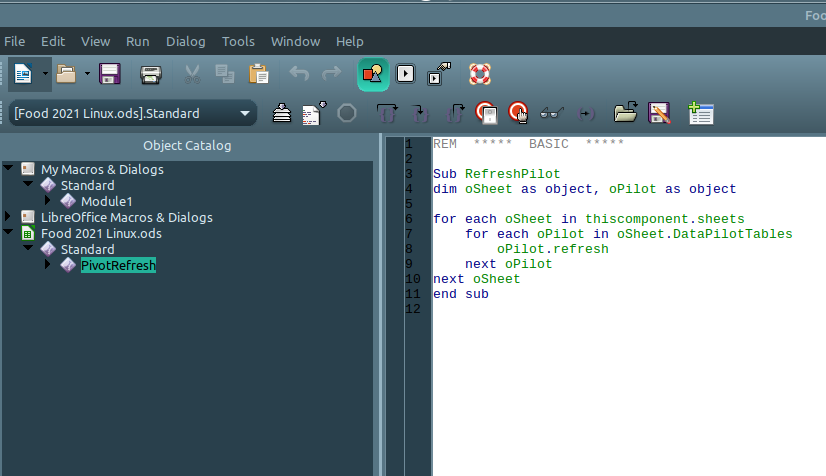Enable Watch using the glasses icon
826x476 pixels.
pyautogui.click(x=552, y=113)
